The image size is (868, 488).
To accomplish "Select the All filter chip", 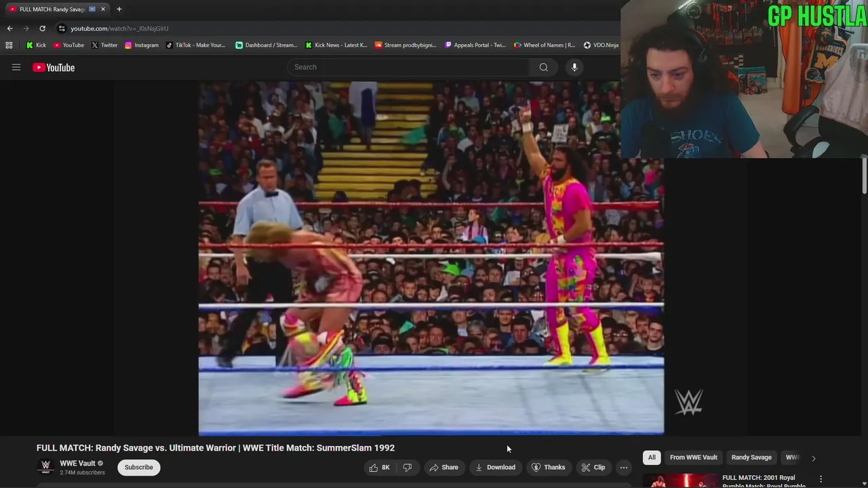I will pyautogui.click(x=652, y=457).
